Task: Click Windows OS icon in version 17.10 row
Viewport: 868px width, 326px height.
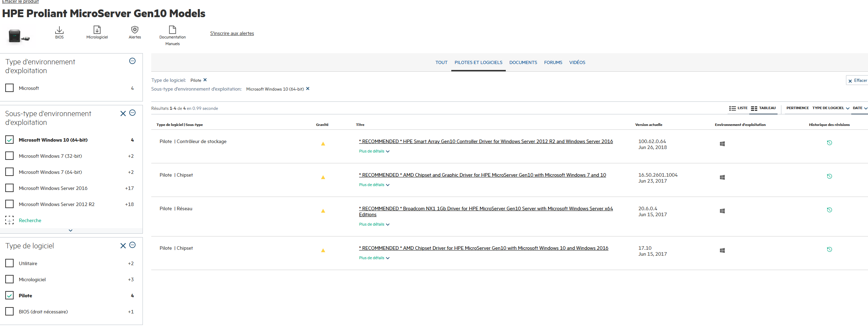Action: [722, 250]
